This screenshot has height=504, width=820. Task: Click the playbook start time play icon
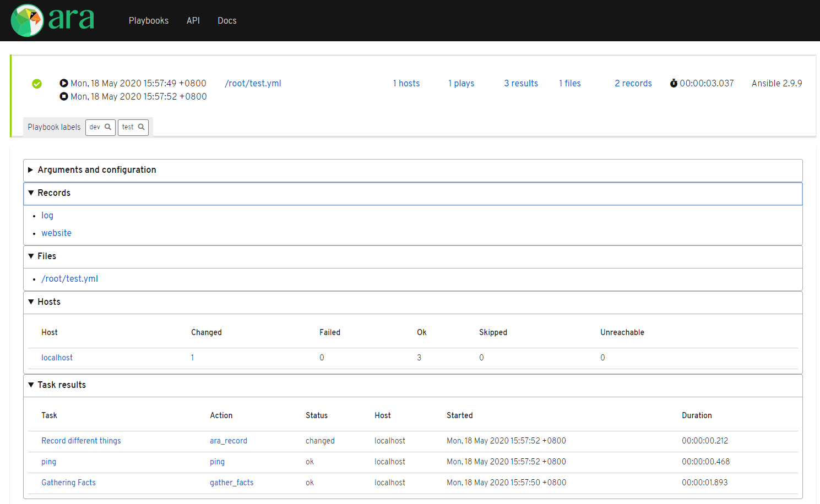point(64,83)
